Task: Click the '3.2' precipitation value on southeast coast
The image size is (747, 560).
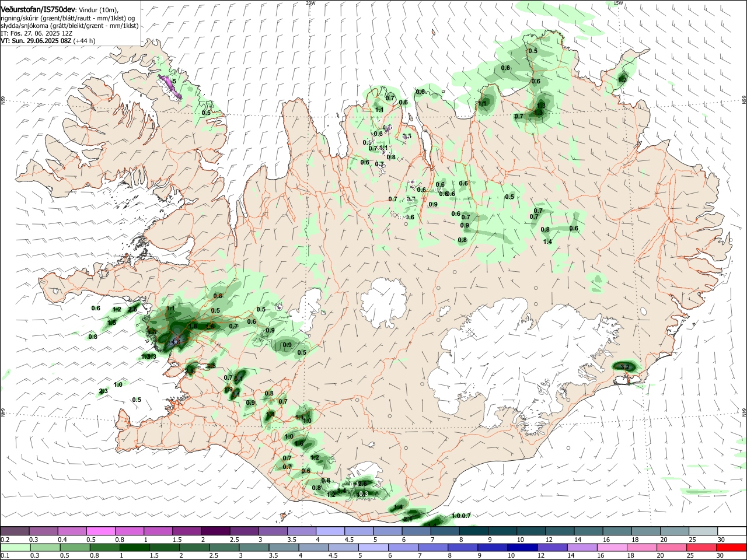Action: tap(625, 366)
